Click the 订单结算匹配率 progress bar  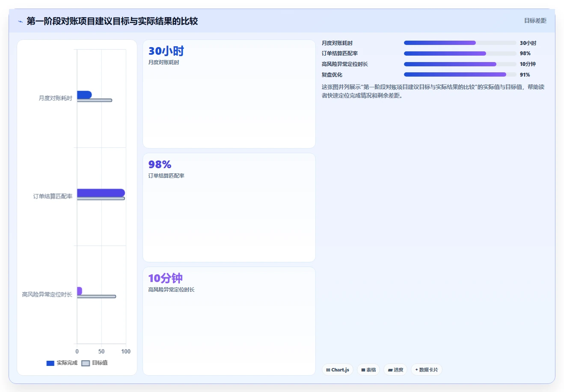(460, 53)
